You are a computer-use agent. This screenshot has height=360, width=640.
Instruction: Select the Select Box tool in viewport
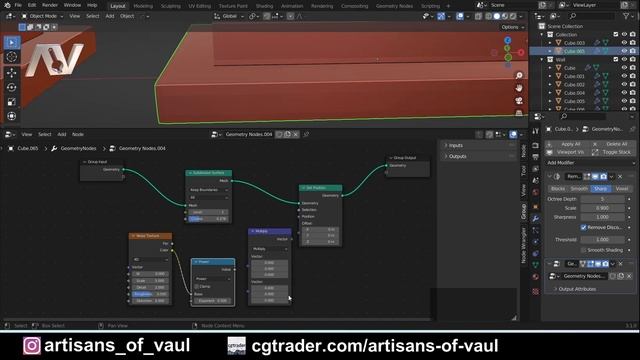12,42
